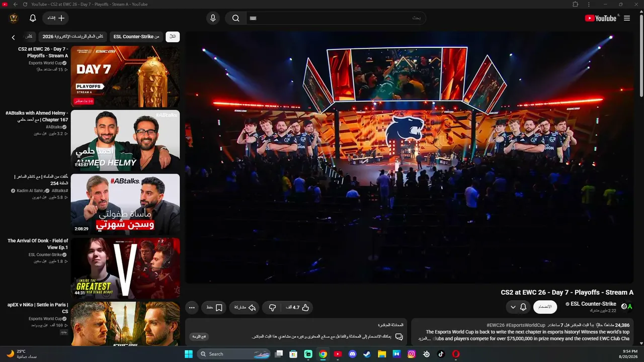Save video to playlist (حفظ)
644x362 pixels.
click(214, 307)
